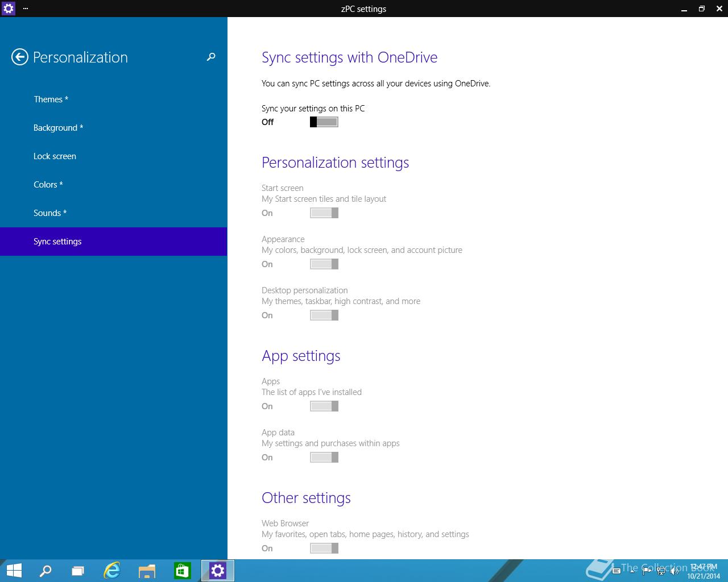
Task: Open search with the magnifier in Personalization pane
Action: tap(211, 57)
